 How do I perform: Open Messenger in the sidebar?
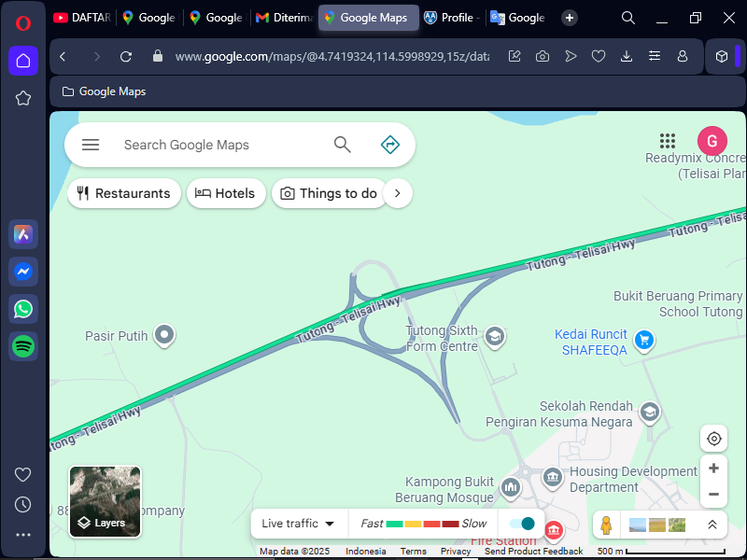(22, 272)
